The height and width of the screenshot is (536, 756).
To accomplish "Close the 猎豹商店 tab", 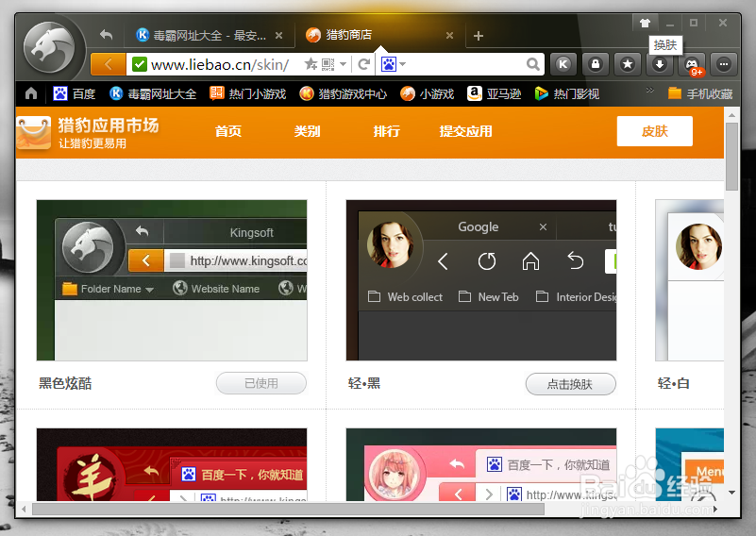I will [x=449, y=35].
